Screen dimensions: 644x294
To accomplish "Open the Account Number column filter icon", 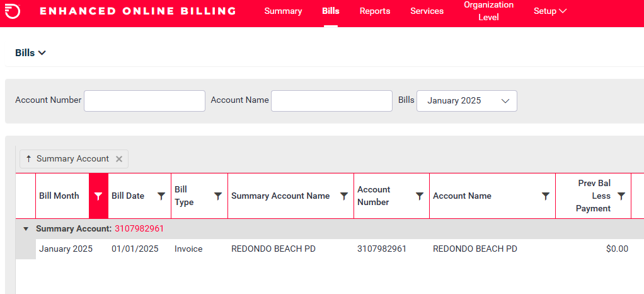I will click(420, 196).
